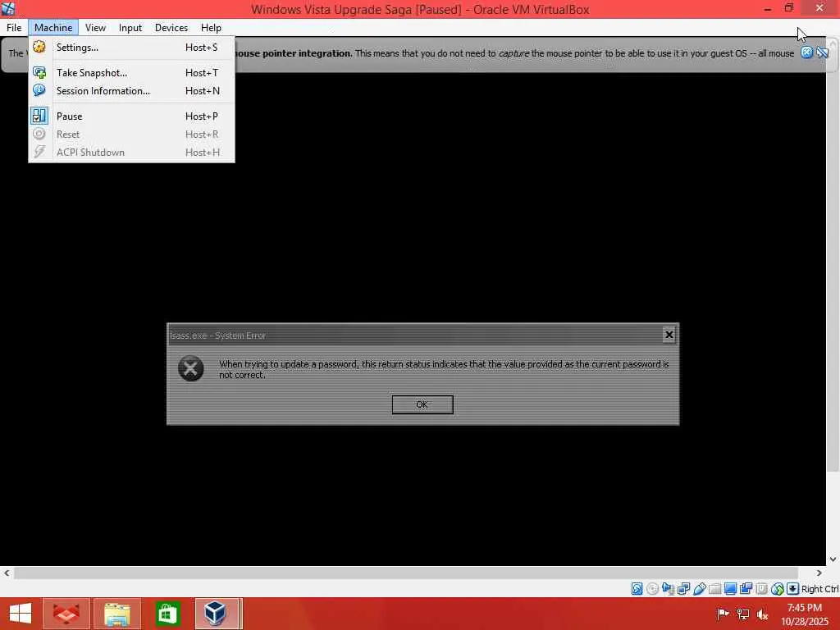840x630 pixels.
Task: Choose Take Snapshot in Machine menu
Action: [131, 72]
